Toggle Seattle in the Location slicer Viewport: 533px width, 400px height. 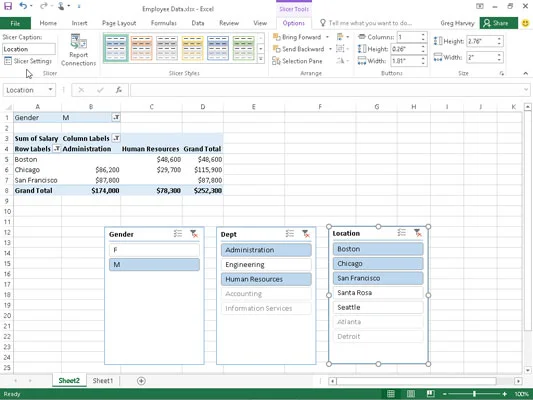click(378, 307)
